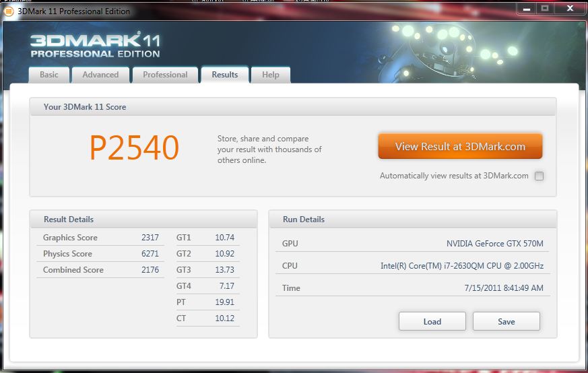Image resolution: width=588 pixels, height=373 pixels.
Task: Click the PT label
Action: pos(181,302)
